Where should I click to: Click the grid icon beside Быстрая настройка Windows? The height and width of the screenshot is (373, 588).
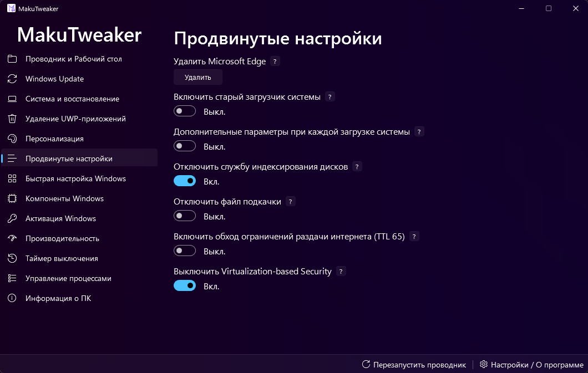coord(12,178)
